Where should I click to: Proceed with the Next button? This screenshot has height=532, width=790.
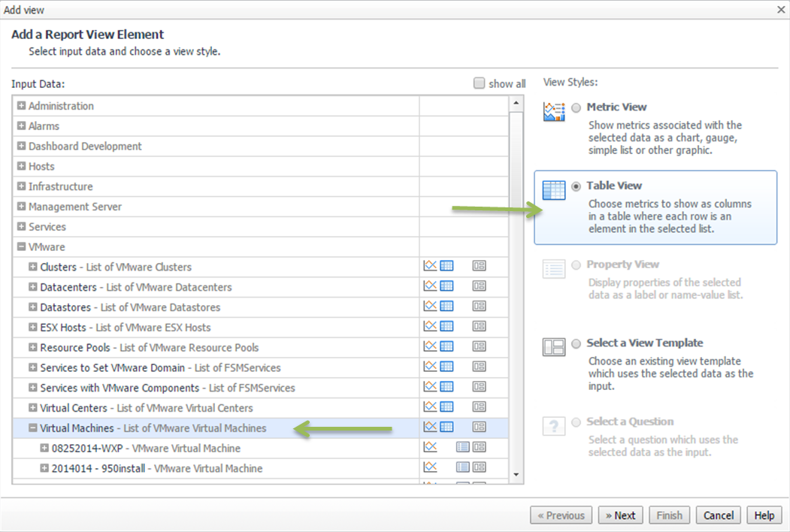coord(620,515)
